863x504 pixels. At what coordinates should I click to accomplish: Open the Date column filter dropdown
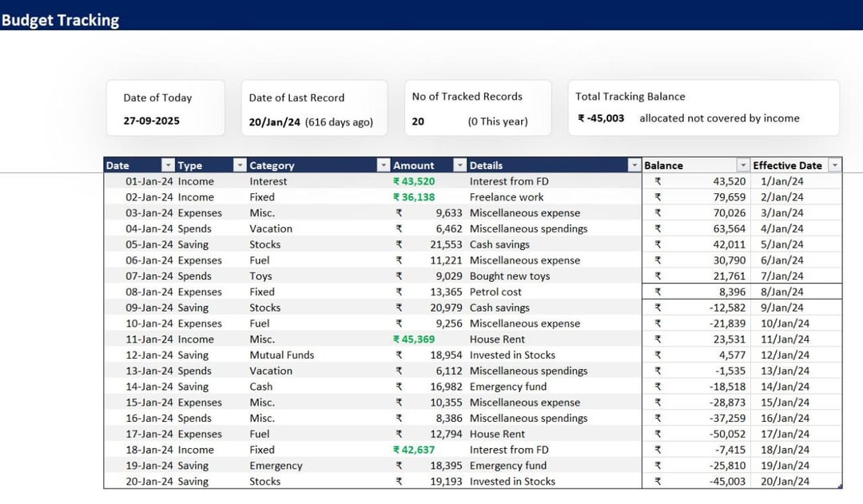pos(168,165)
